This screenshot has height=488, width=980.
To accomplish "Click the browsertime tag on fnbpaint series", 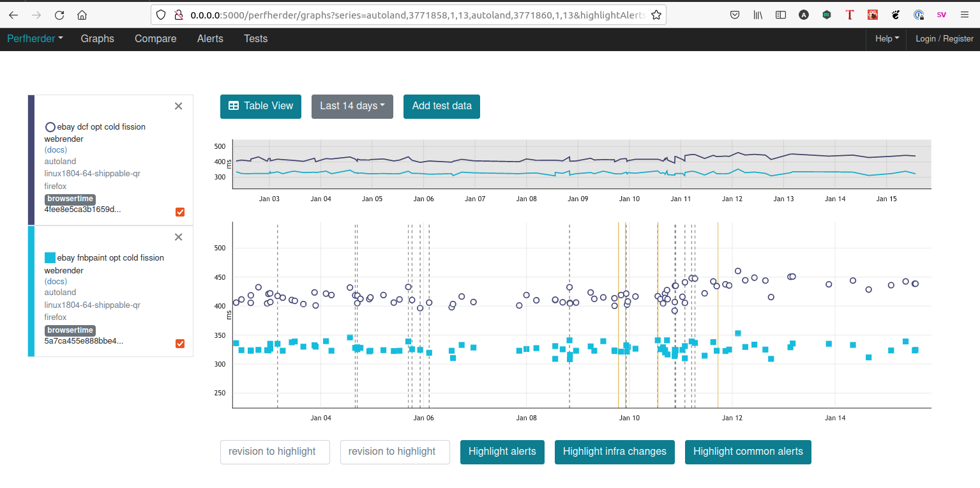I will [70, 330].
